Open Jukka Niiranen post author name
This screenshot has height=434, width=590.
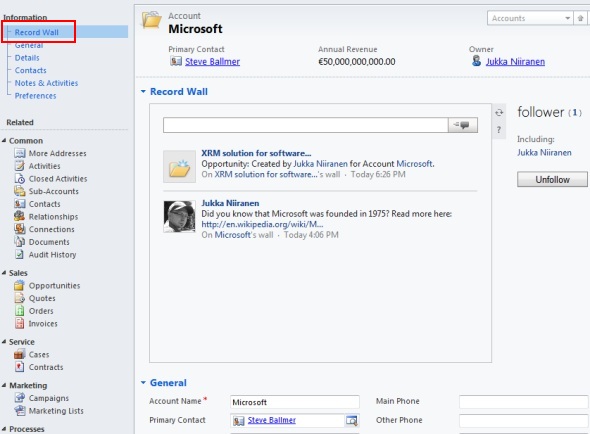click(x=230, y=203)
